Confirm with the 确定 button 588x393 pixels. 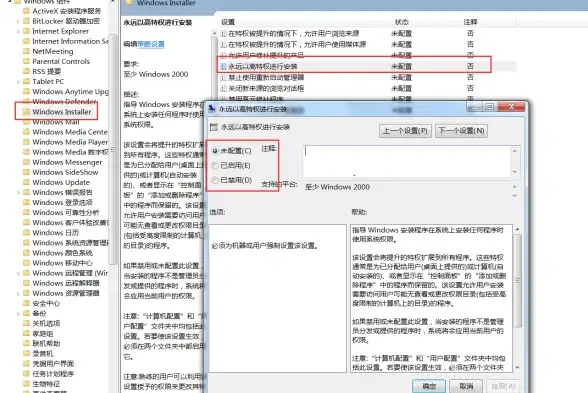pos(429,386)
